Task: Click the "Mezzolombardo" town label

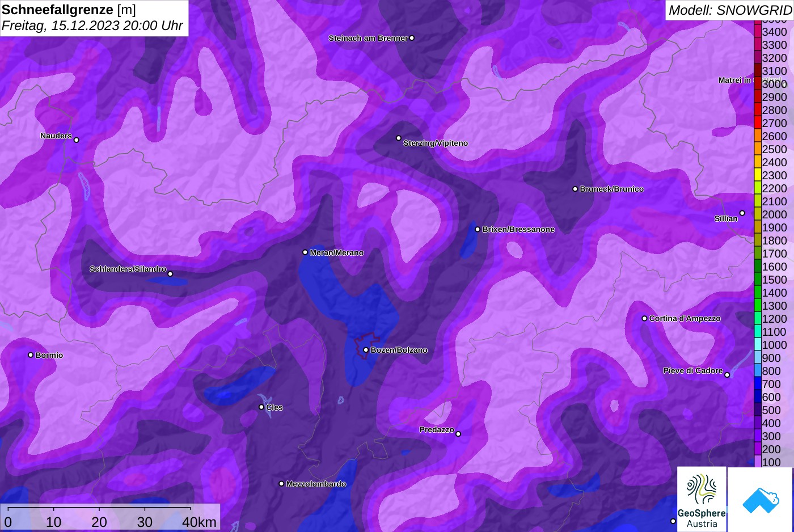Action: tap(316, 484)
